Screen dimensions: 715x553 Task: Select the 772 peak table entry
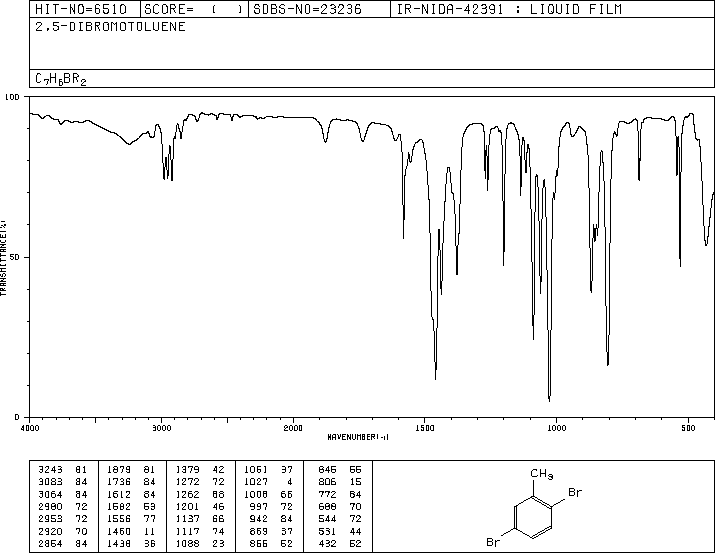pyautogui.click(x=340, y=494)
